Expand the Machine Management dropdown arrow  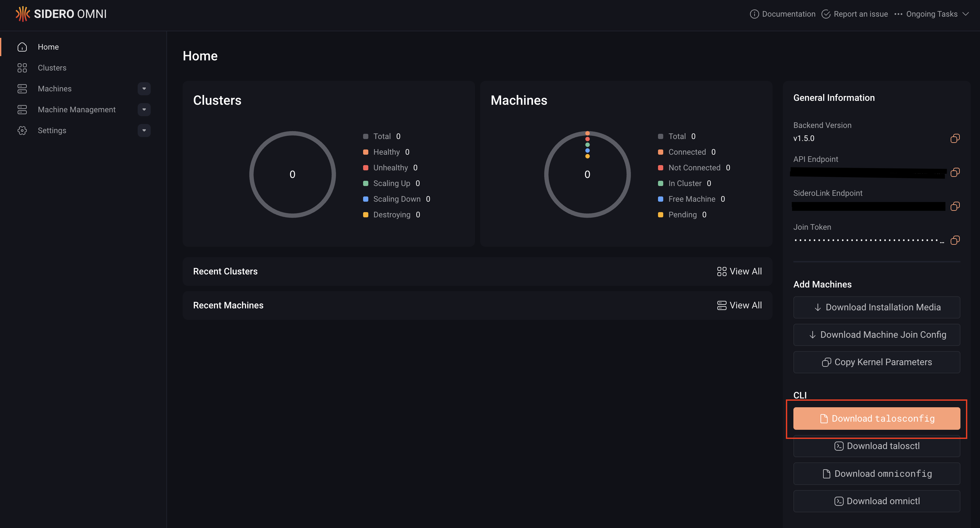[x=144, y=109]
